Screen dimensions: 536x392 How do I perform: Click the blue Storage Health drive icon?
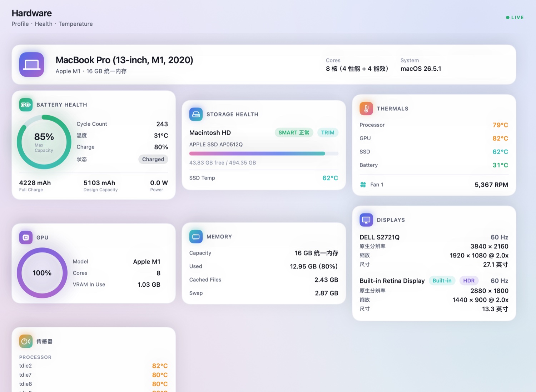[x=196, y=114]
